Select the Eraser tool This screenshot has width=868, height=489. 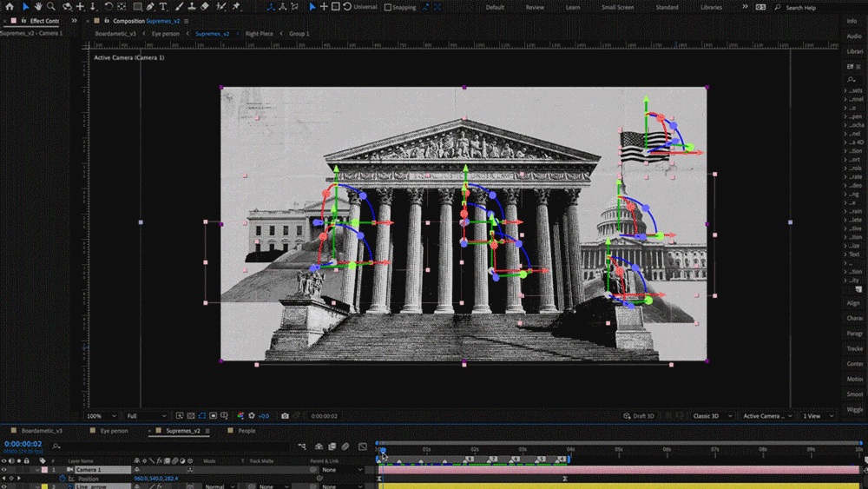tap(205, 7)
